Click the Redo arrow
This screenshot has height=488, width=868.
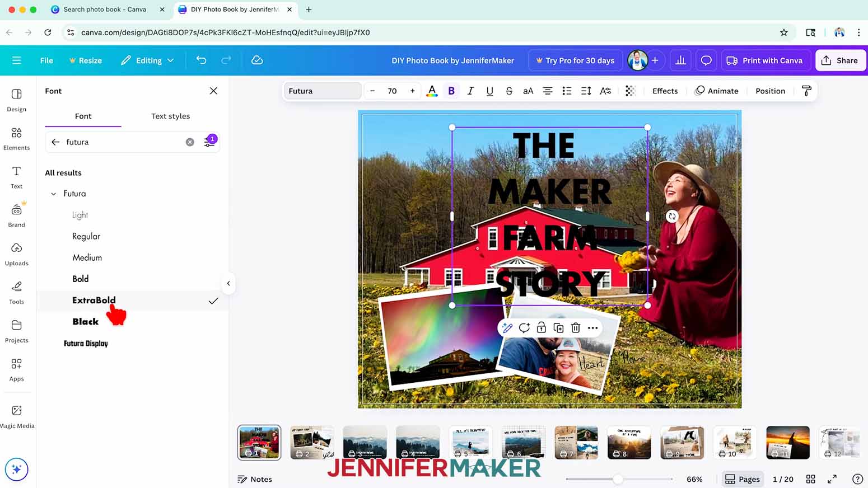[x=226, y=60]
